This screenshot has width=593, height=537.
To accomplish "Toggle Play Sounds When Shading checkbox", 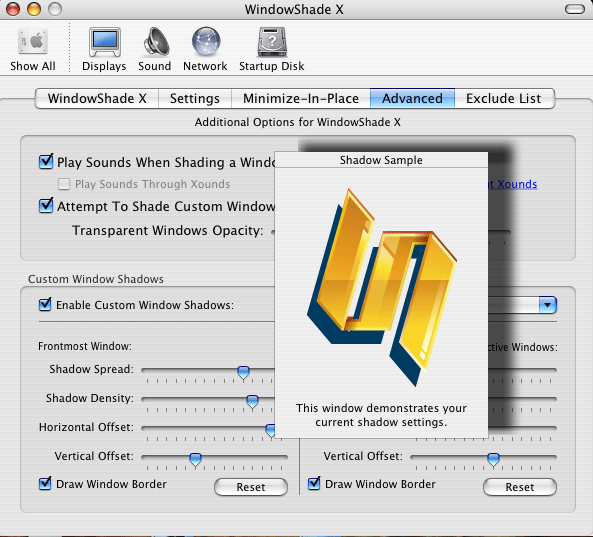I will click(46, 161).
